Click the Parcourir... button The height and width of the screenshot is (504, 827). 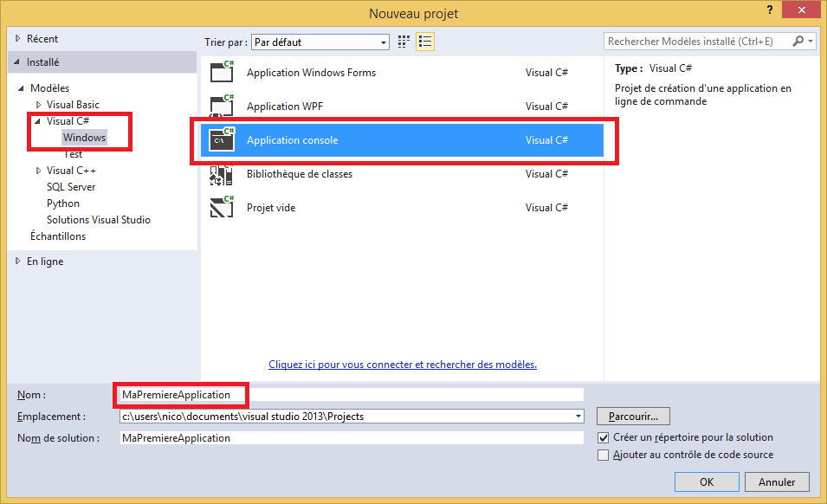tap(633, 417)
